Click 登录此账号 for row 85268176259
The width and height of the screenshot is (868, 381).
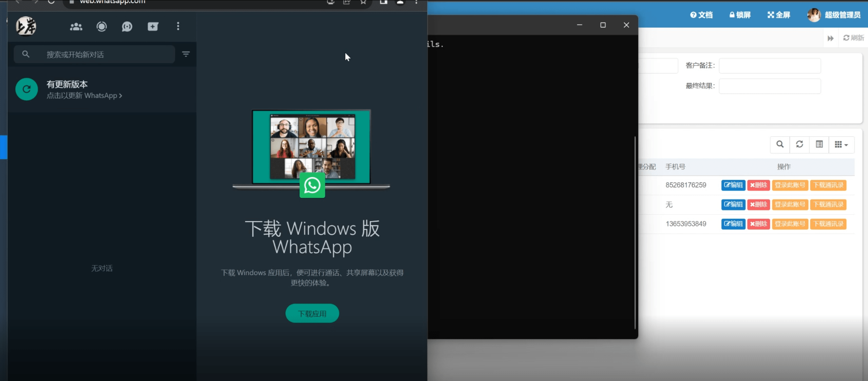pyautogui.click(x=790, y=185)
